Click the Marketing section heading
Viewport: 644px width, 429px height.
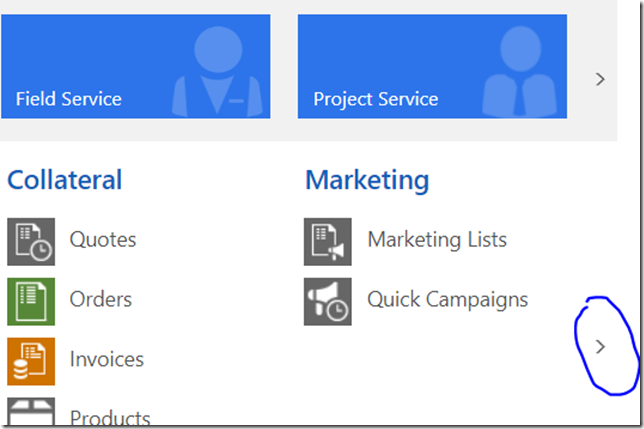tap(367, 181)
